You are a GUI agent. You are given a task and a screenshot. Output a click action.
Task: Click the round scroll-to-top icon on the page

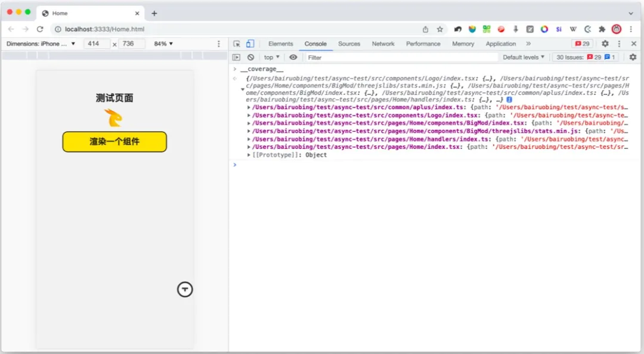pos(185,290)
